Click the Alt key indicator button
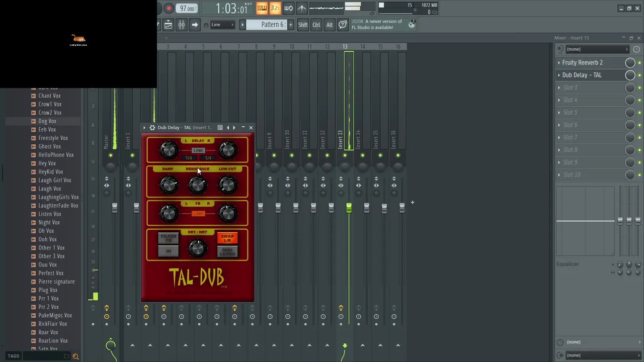Viewport: 644px width, 362px height. pyautogui.click(x=330, y=25)
